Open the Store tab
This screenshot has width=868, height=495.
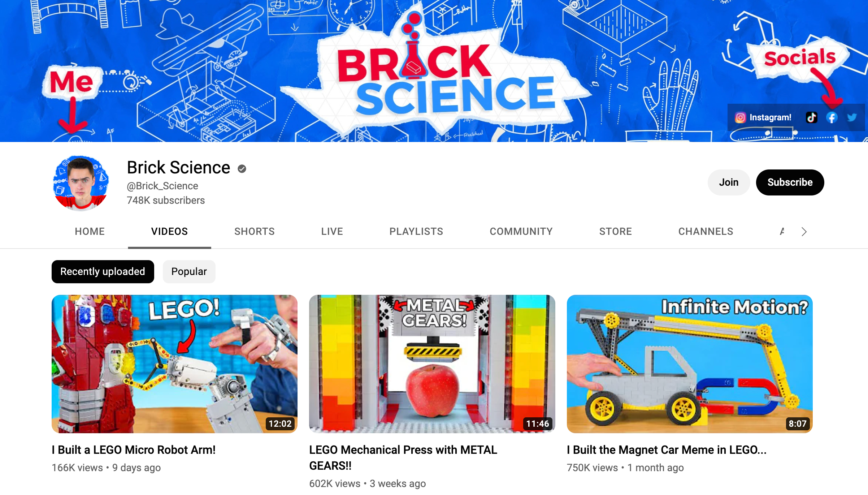(616, 232)
